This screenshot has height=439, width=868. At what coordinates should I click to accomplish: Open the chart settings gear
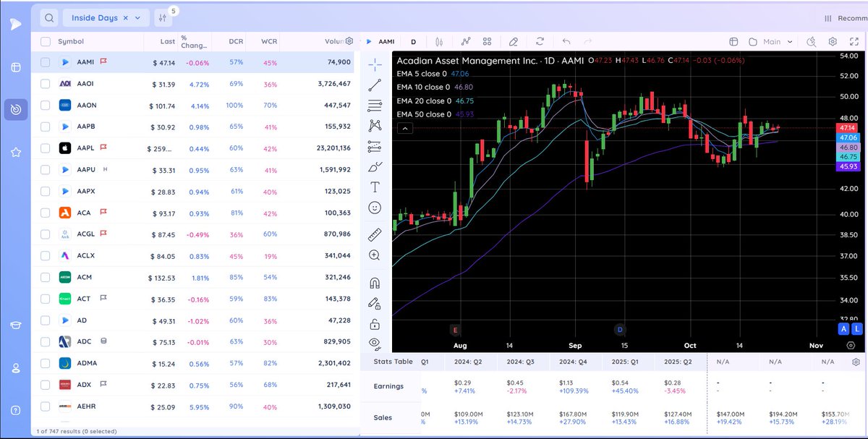coord(833,41)
